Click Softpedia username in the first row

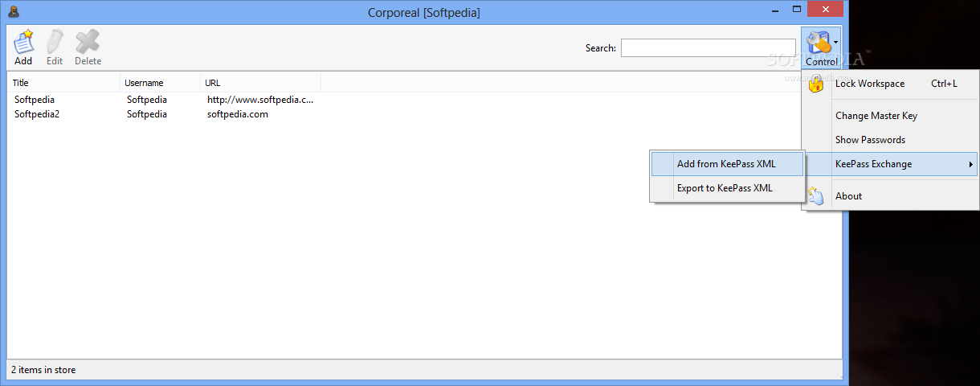tap(147, 100)
